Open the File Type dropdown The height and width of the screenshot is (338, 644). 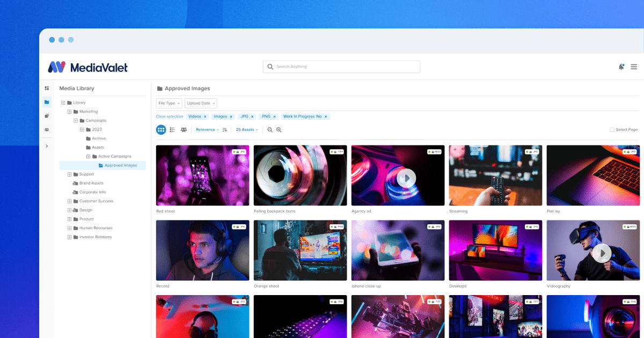coord(169,103)
